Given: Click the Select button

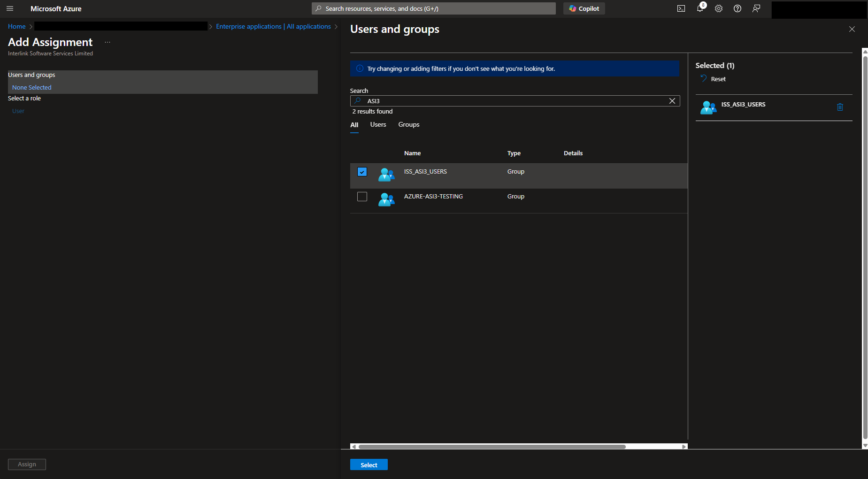Looking at the screenshot, I should pyautogui.click(x=369, y=464).
